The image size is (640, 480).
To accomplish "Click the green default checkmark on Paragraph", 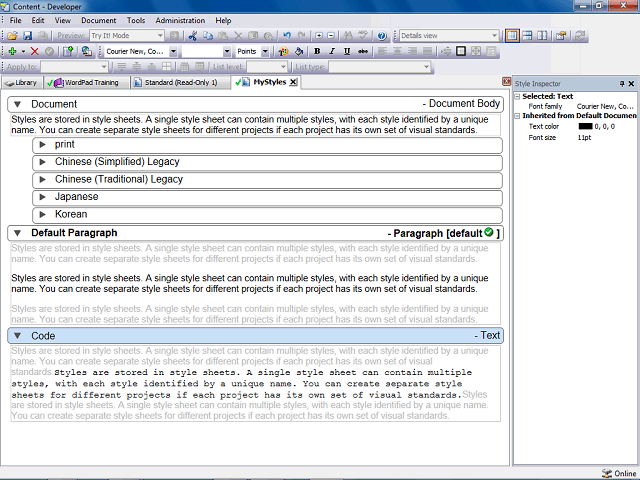I will tap(489, 232).
